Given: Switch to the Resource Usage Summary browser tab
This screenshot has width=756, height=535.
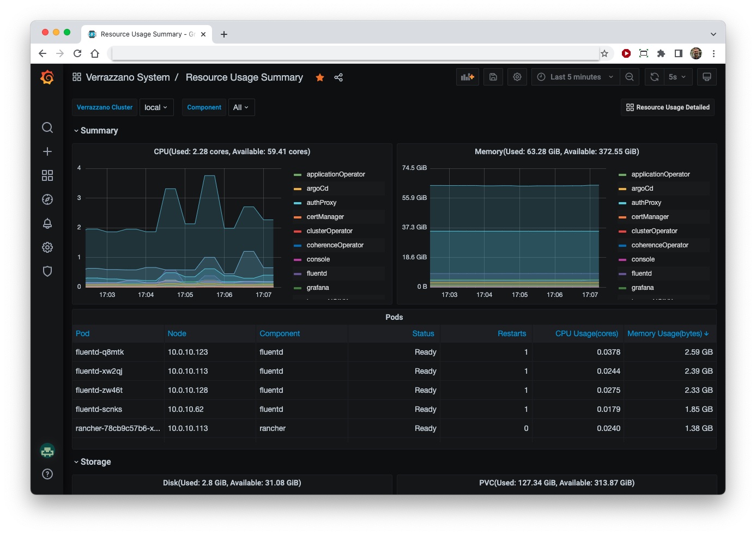Looking at the screenshot, I should [143, 34].
